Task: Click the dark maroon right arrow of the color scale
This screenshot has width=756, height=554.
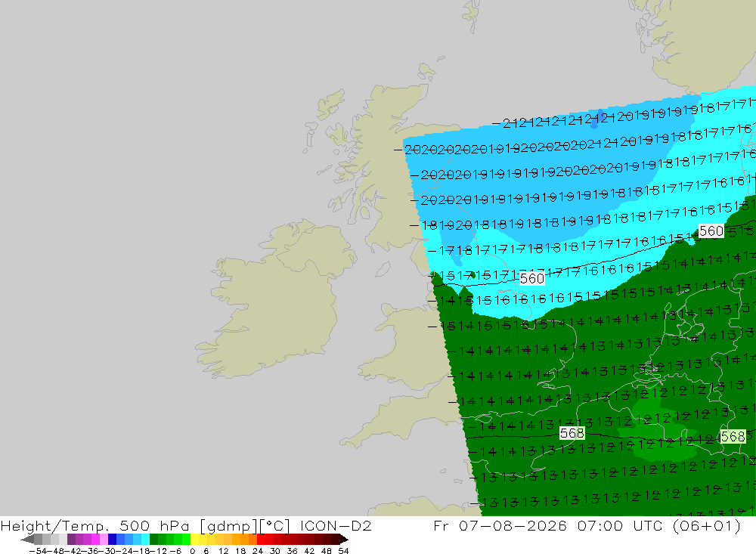Action: 344,539
